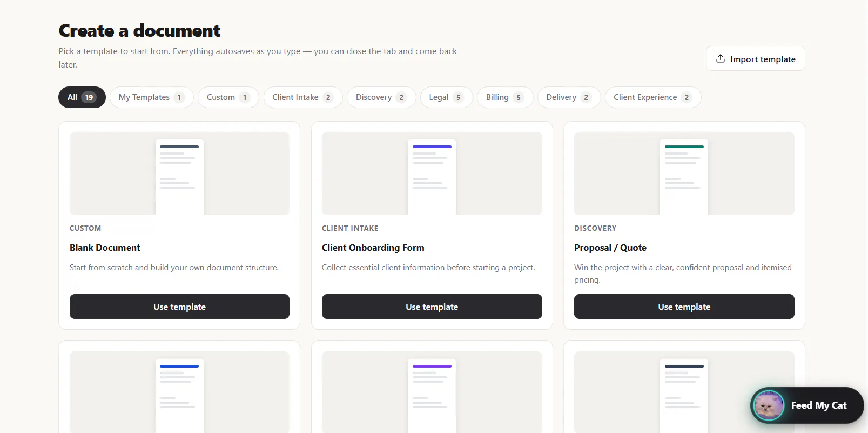
Task: Filter templates by Custom category
Action: [228, 97]
